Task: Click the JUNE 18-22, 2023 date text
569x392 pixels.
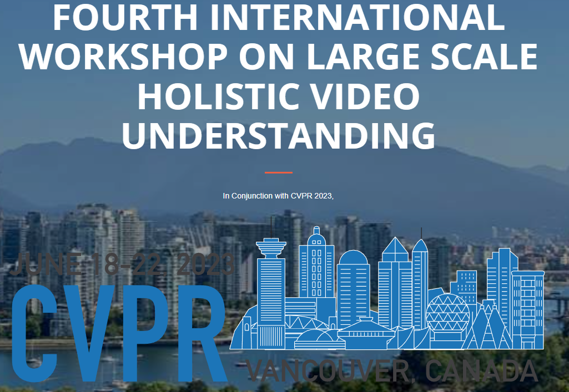Action: (123, 266)
